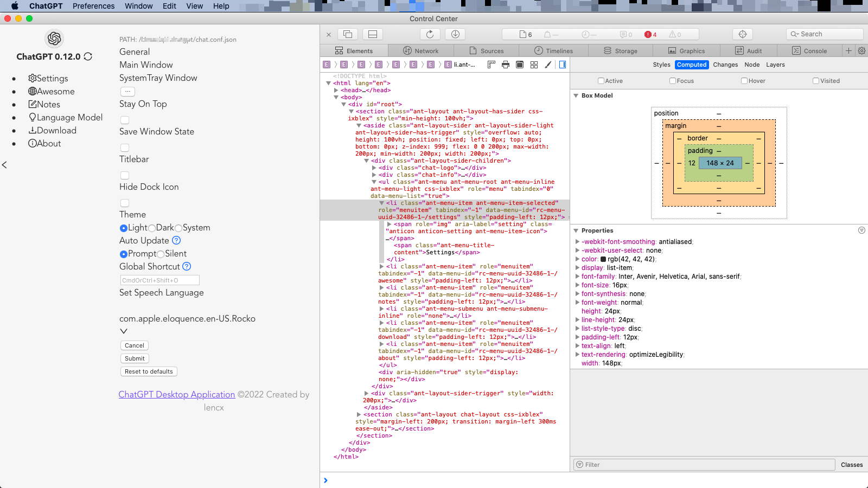Open the inspector settings gear icon
The image size is (868, 488).
(x=861, y=50)
